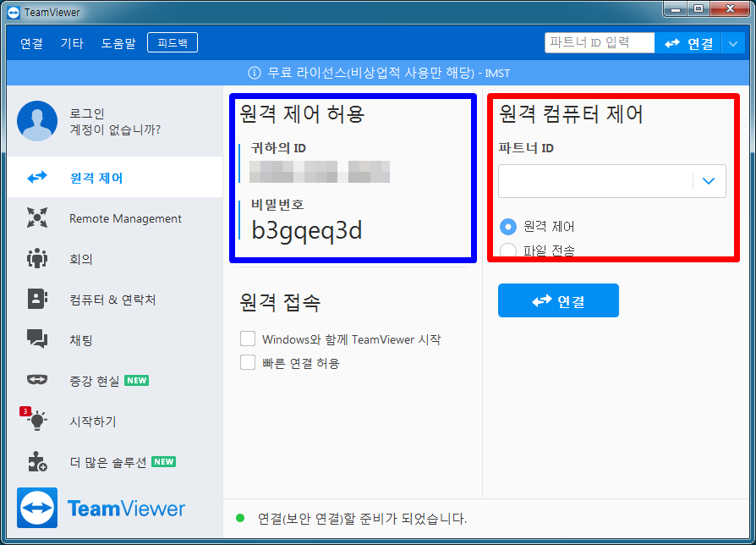Open the 시작하기 tab
The image size is (756, 545).
(115, 421)
